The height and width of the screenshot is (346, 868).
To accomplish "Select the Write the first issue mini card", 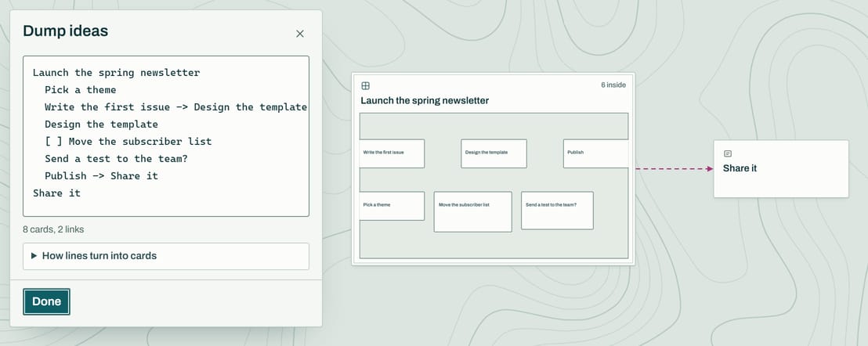I will (x=392, y=153).
